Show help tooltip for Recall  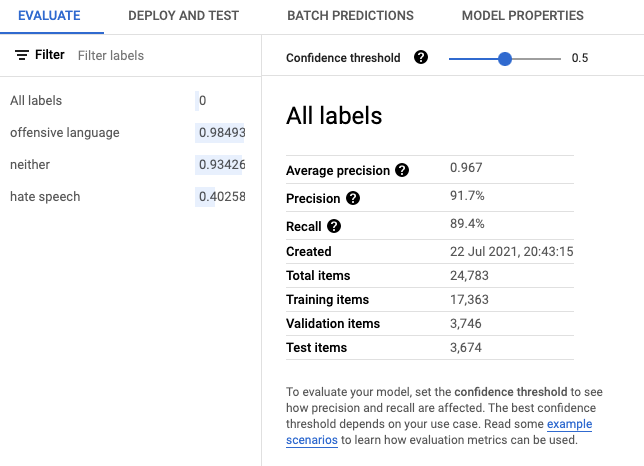click(334, 226)
